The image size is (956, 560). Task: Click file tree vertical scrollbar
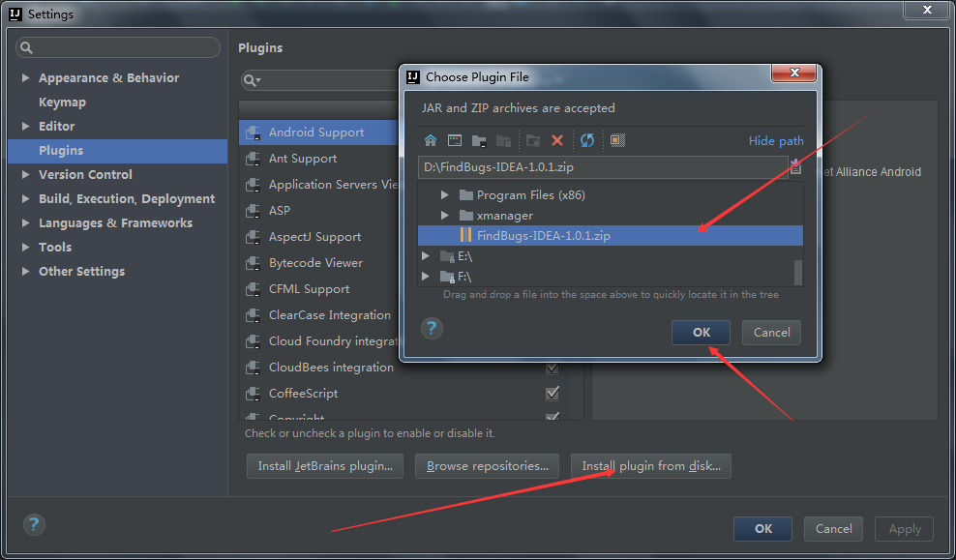point(798,273)
